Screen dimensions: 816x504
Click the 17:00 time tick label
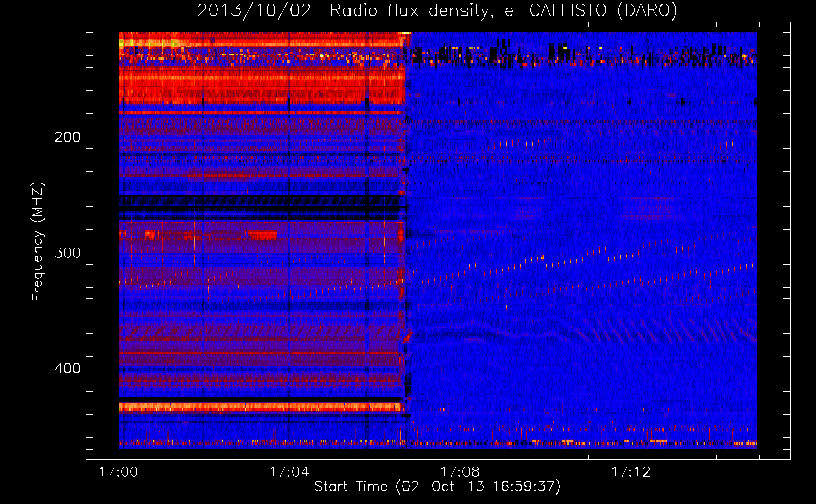coord(119,472)
